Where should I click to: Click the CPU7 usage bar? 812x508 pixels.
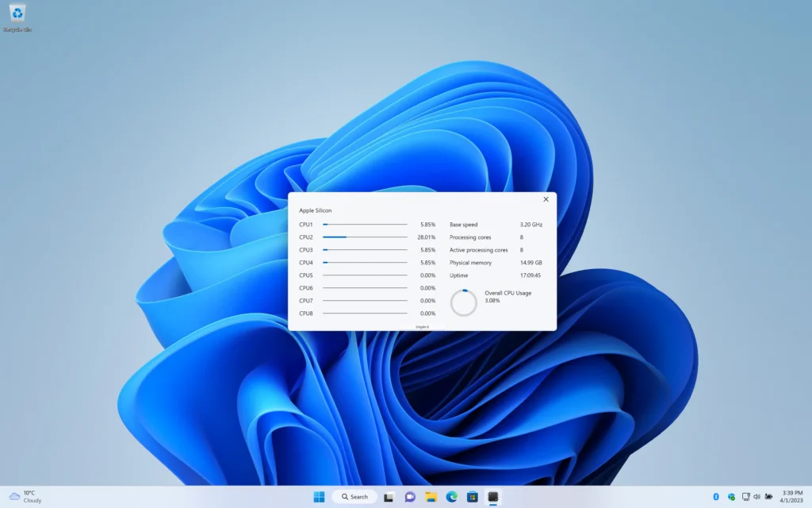365,301
